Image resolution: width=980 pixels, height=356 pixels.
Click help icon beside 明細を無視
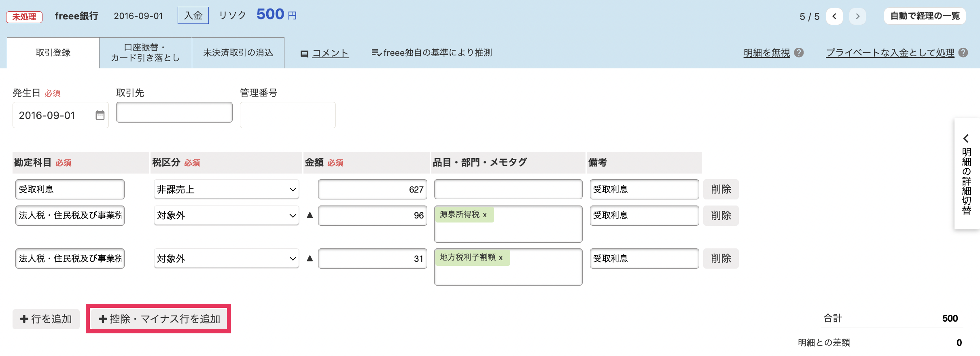[799, 53]
